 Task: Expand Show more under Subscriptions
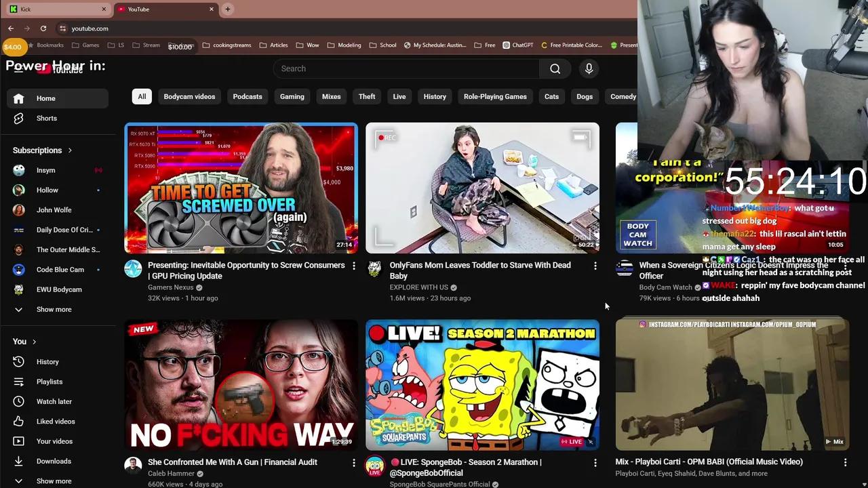(58, 309)
